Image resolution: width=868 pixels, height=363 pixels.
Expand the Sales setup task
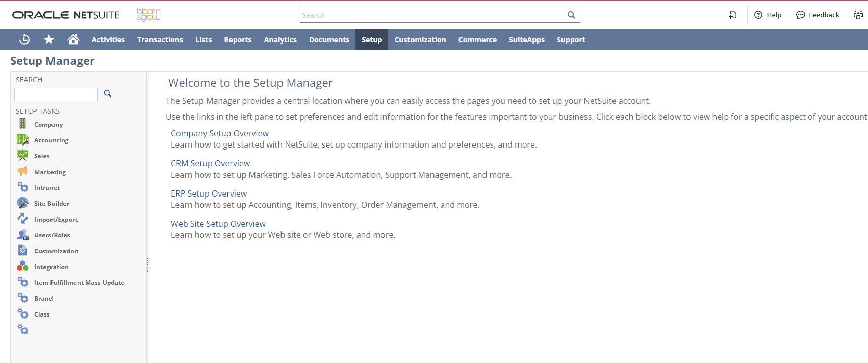click(x=42, y=156)
